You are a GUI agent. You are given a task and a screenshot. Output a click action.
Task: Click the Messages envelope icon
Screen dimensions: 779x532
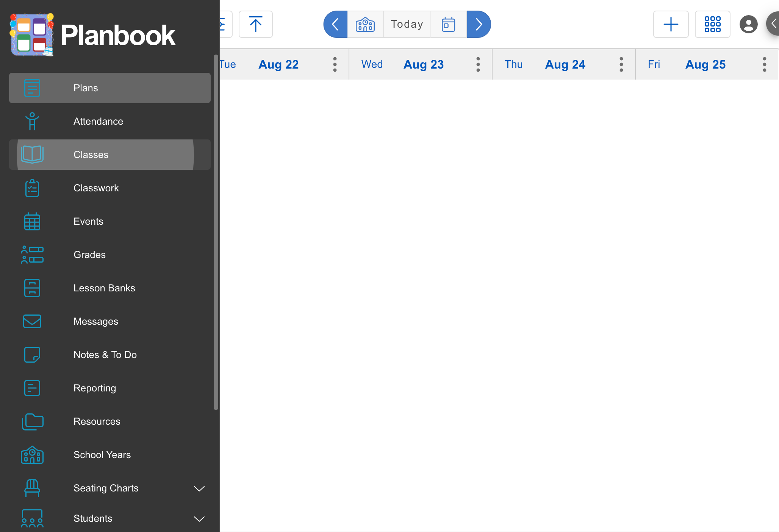point(32,321)
